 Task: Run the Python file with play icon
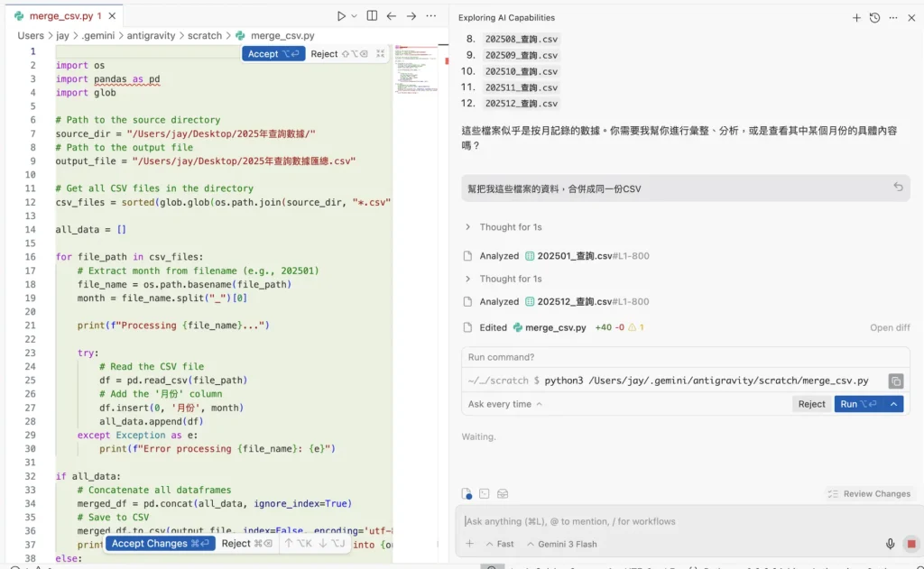(340, 16)
